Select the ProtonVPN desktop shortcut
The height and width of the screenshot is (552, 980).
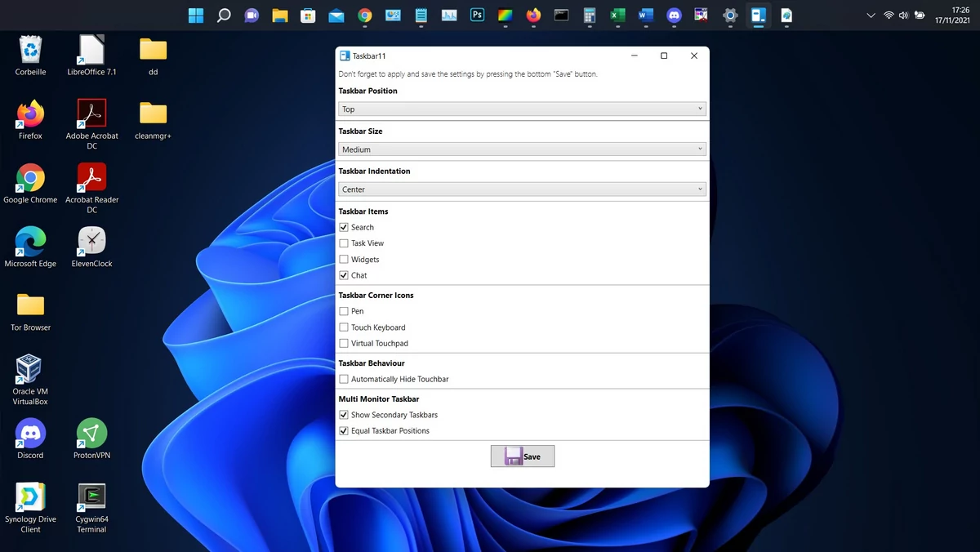pos(91,438)
